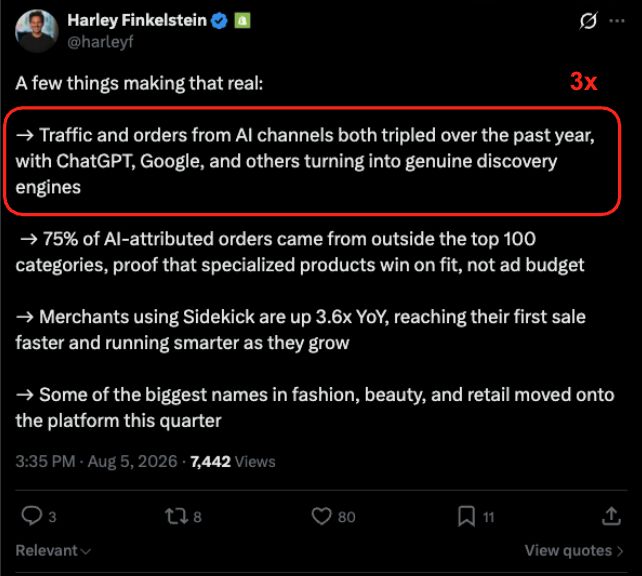Share the post via upload arrow icon
This screenshot has height=576, width=642.
pyautogui.click(x=611, y=516)
